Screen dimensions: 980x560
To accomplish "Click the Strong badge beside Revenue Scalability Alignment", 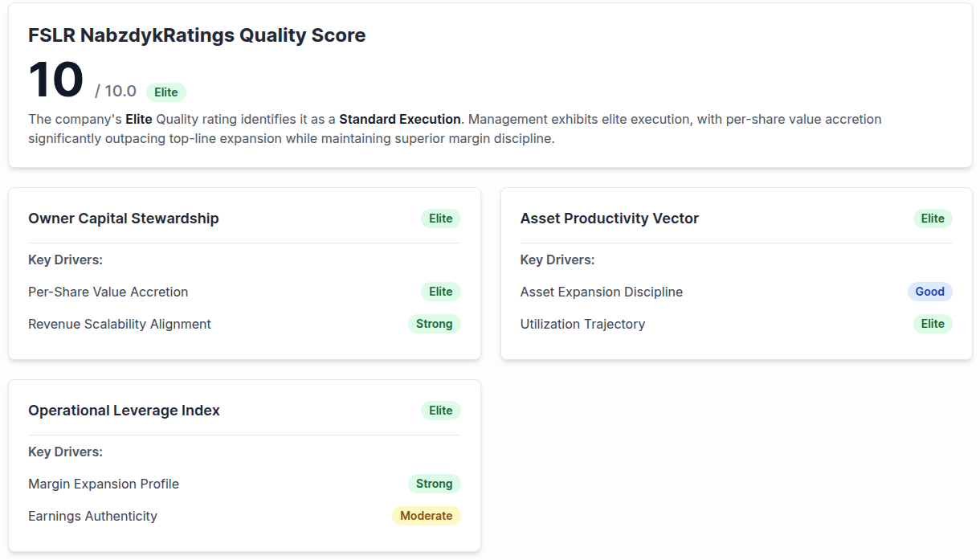I will [434, 324].
